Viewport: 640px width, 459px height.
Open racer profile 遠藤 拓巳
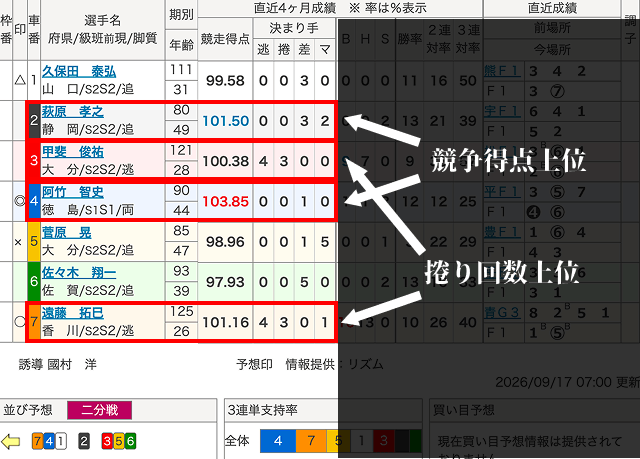pyautogui.click(x=73, y=313)
